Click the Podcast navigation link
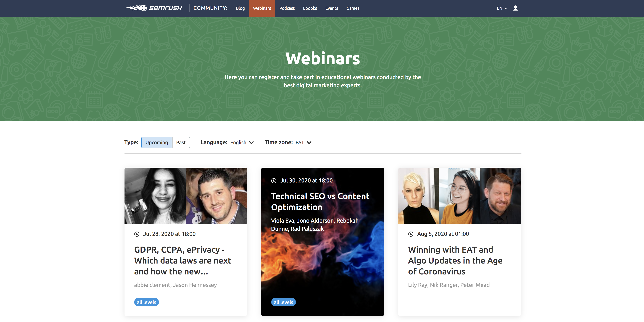 tap(286, 8)
